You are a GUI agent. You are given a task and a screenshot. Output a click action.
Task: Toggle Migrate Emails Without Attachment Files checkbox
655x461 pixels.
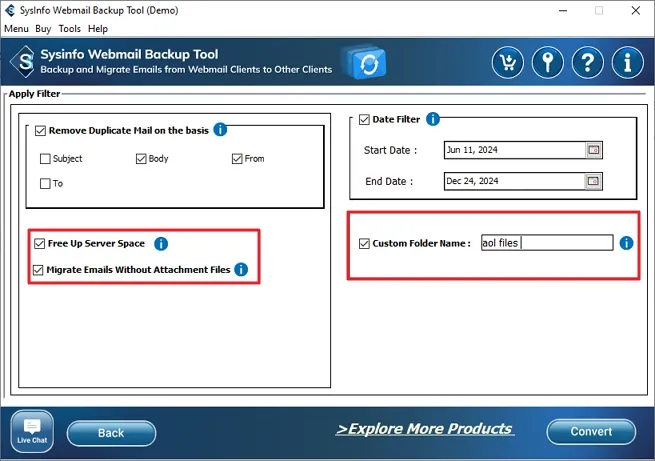[38, 270]
